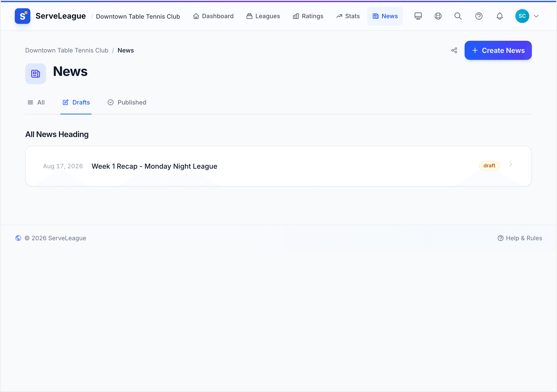This screenshot has width=557, height=392.
Task: Click Downtown Table Tennis Club breadcrumb link
Action: point(67,50)
